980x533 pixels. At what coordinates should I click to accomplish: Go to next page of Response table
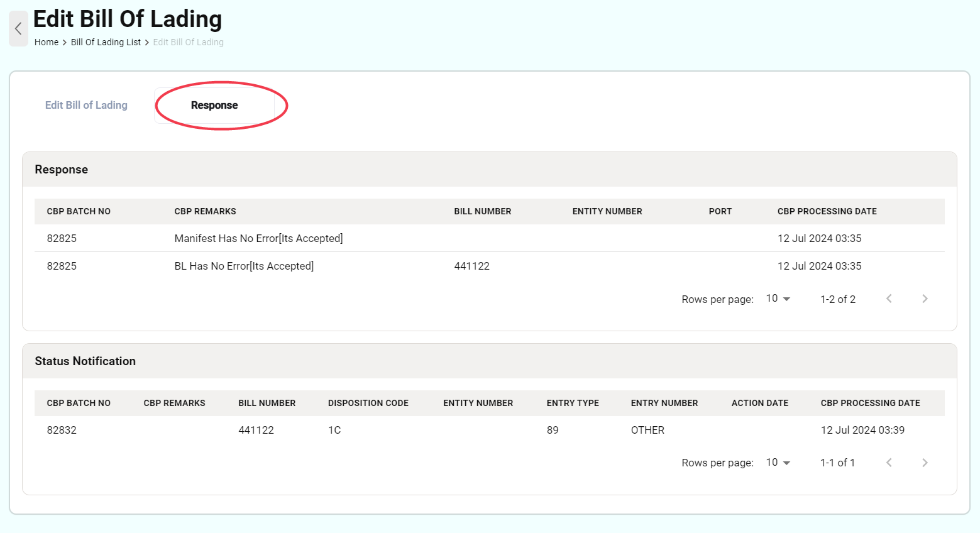point(925,299)
